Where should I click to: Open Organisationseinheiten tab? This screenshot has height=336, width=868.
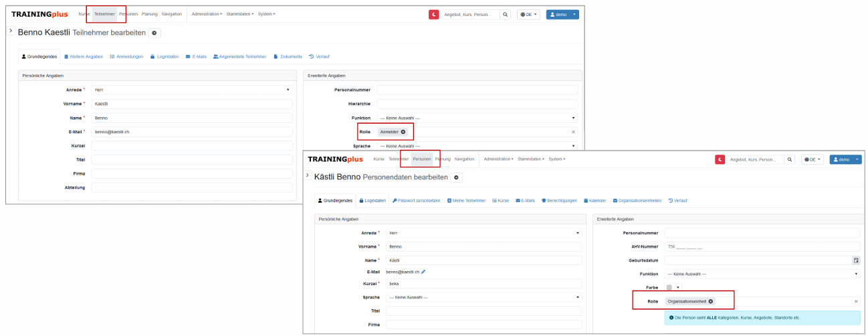pyautogui.click(x=637, y=200)
